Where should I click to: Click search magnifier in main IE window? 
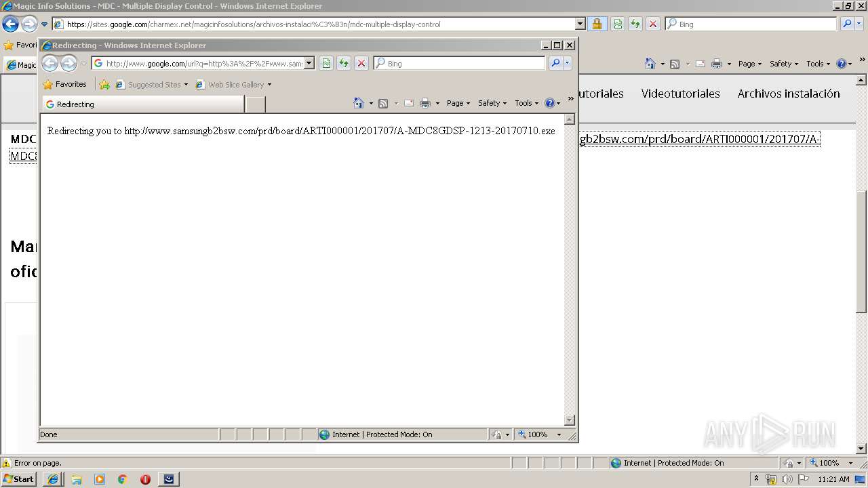point(847,24)
